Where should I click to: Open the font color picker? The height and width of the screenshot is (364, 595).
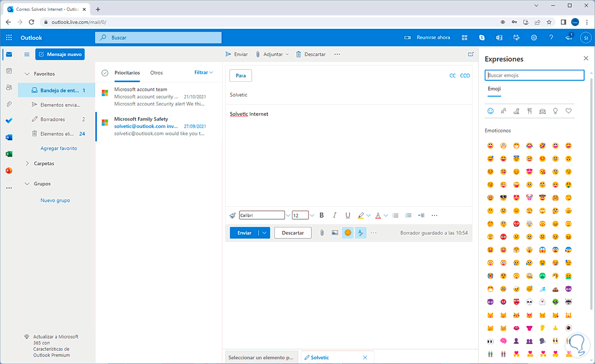coord(378,215)
